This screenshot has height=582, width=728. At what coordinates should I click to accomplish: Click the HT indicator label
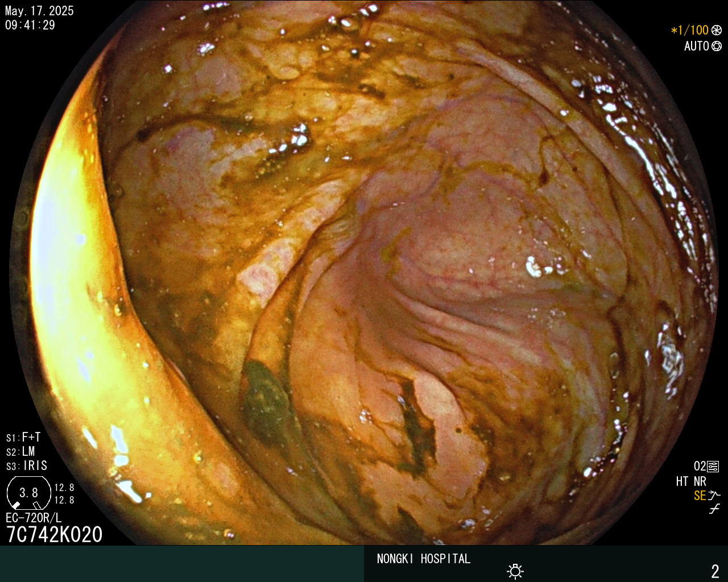click(682, 481)
